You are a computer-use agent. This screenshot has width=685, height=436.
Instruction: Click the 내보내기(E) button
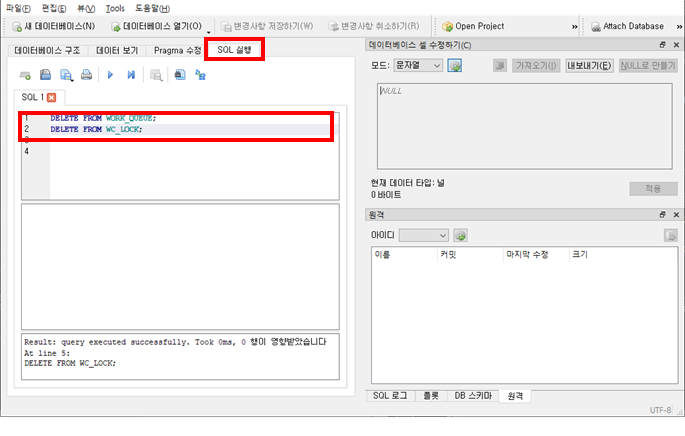(x=589, y=66)
